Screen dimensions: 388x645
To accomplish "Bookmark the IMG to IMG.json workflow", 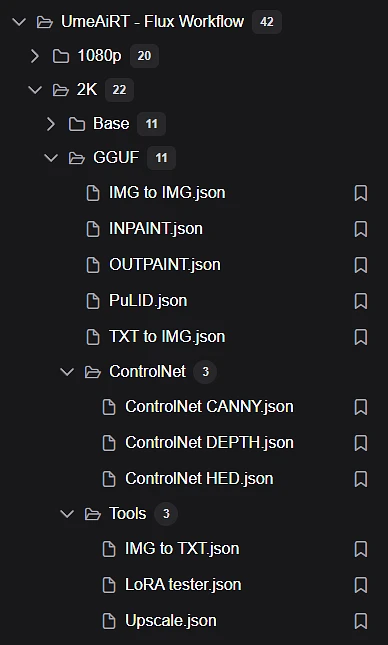I will point(361,193).
